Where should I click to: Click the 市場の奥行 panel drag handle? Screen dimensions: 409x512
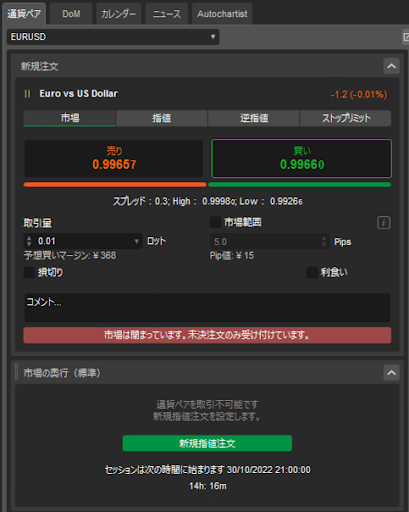[x=16, y=372]
